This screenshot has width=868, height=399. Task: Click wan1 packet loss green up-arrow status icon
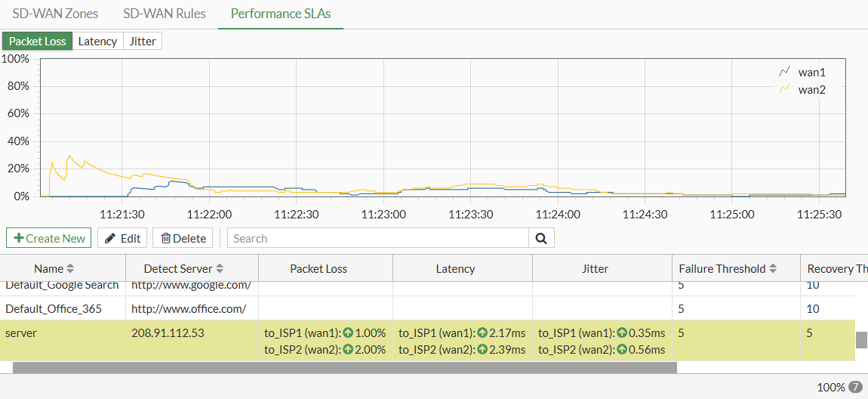pyautogui.click(x=348, y=332)
